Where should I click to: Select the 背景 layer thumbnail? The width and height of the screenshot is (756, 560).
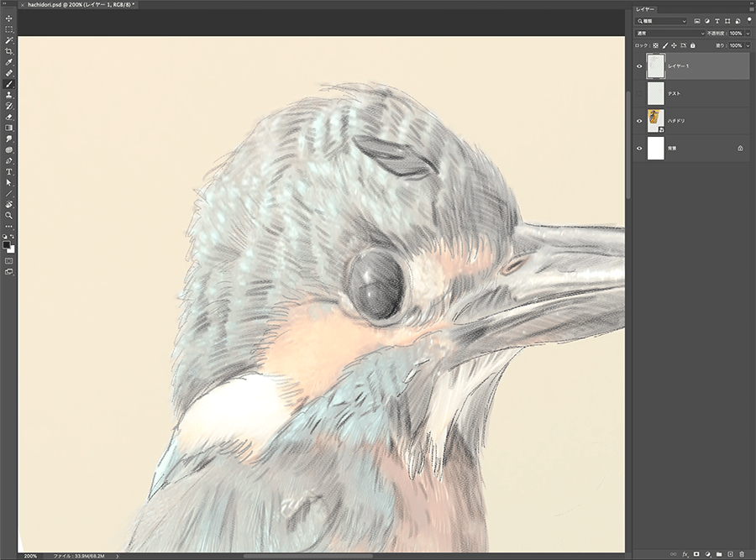coord(655,148)
